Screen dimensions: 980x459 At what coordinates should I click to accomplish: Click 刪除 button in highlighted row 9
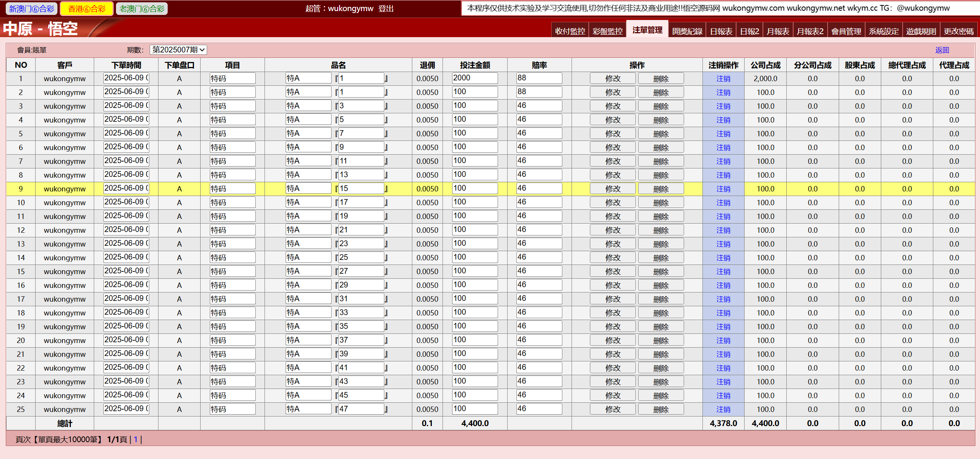point(661,189)
